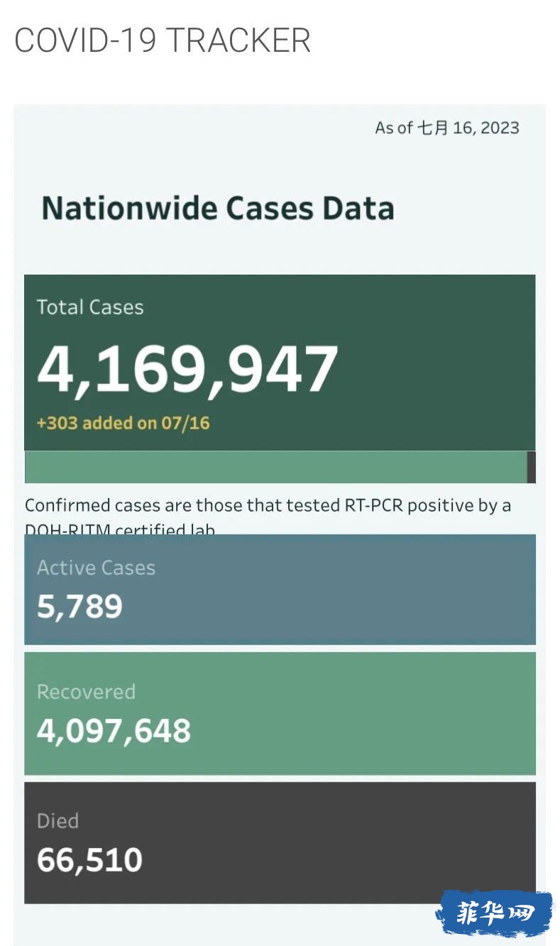Open the green Recovered tile
Viewport: 560px width, 946px height.
click(280, 713)
